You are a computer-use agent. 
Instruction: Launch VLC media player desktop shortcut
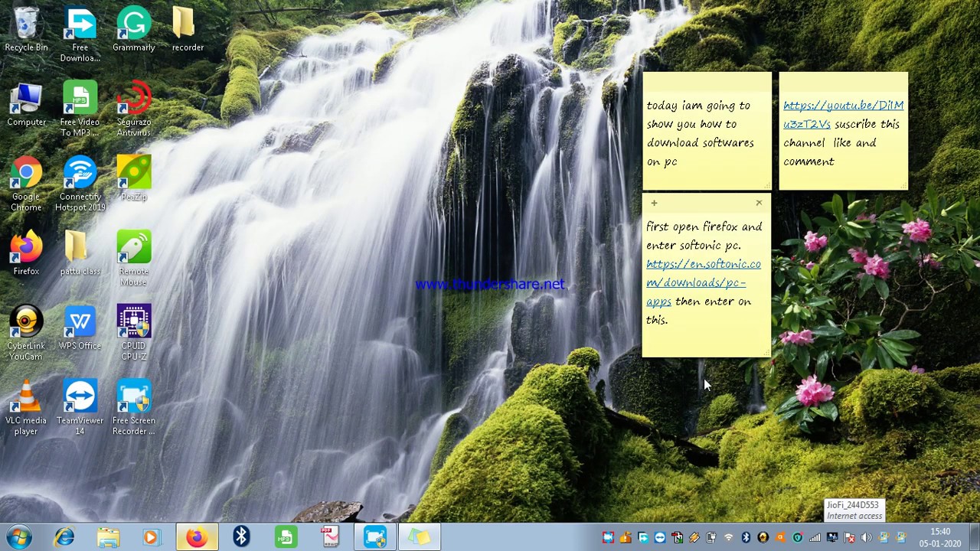[26, 407]
